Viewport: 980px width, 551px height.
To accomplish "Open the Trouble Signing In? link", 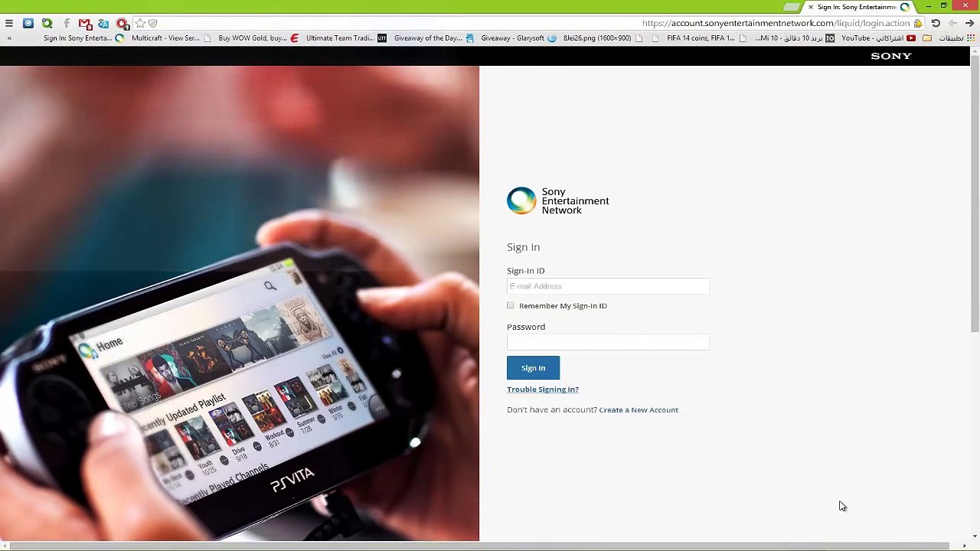I will click(543, 390).
